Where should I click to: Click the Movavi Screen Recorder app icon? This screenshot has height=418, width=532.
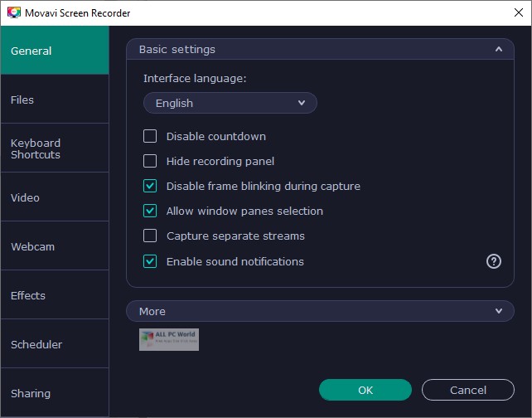point(14,12)
